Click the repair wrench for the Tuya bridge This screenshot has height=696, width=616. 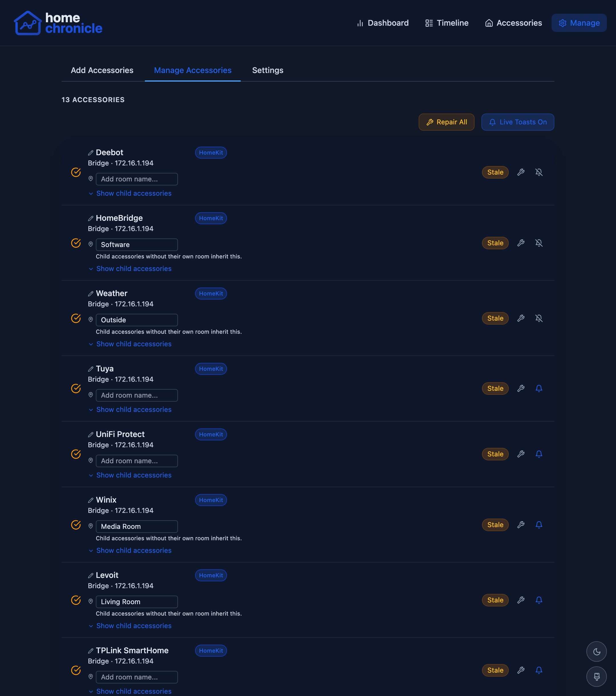coord(521,389)
